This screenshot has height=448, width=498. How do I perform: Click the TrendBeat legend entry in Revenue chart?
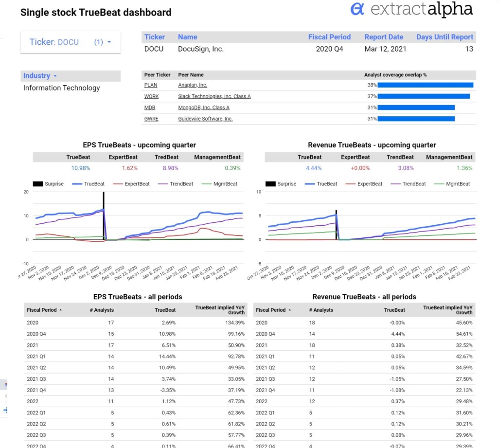point(408,184)
